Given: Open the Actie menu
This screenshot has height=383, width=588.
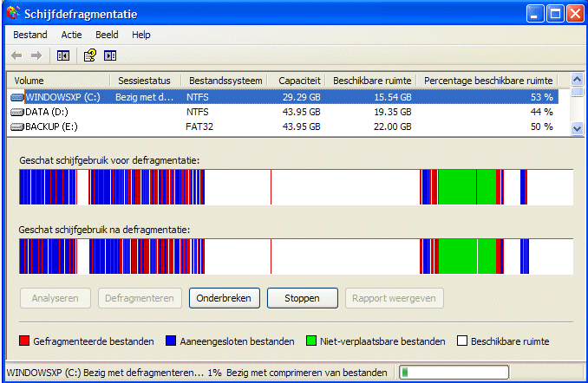Looking at the screenshot, I should (71, 35).
